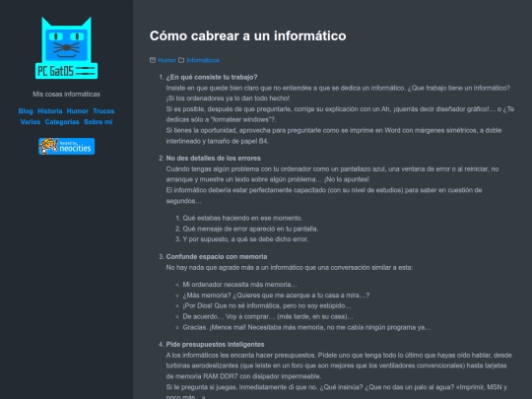The width and height of the screenshot is (532, 399).
Task: Follow the Informáticos tag link
Action: click(203, 60)
